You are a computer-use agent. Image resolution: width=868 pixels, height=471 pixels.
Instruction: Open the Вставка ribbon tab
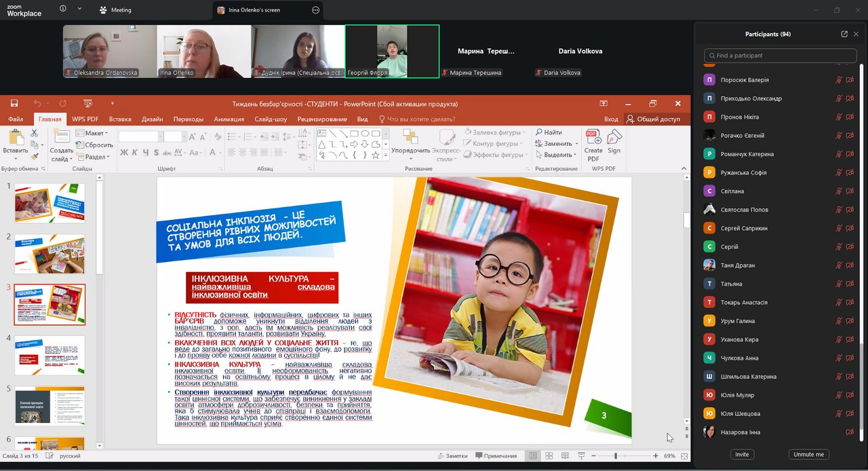[120, 119]
